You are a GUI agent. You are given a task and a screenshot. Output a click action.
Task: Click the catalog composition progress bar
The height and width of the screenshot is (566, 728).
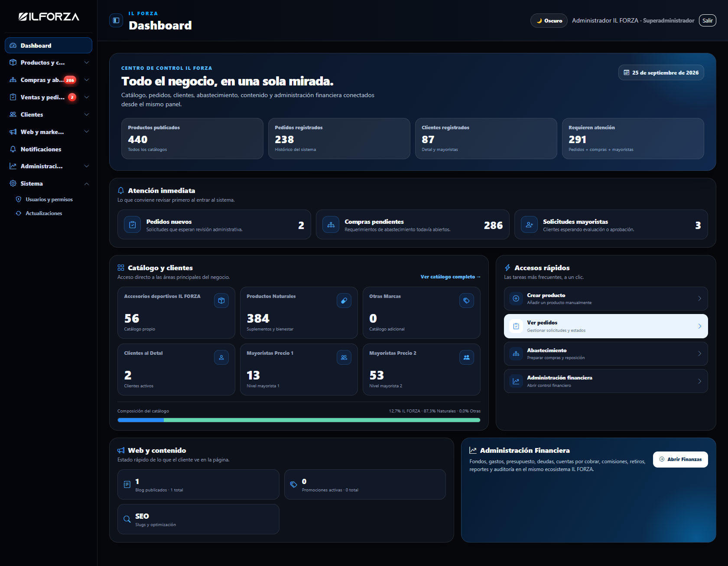(x=299, y=420)
